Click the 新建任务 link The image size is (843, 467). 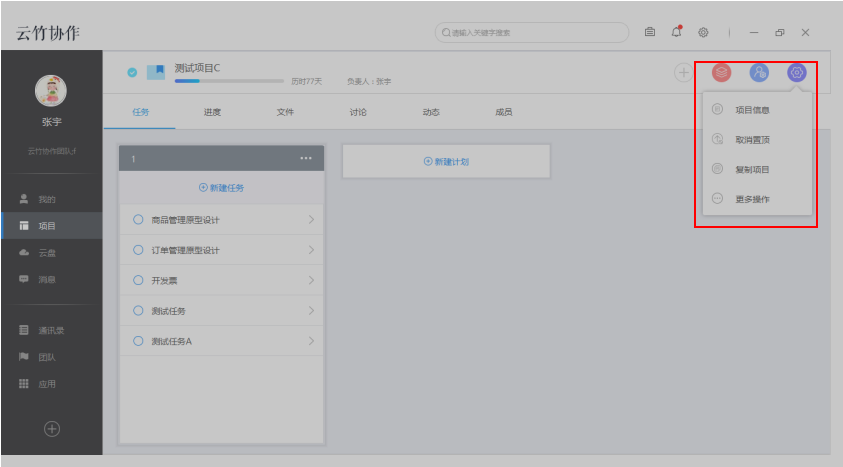point(221,187)
